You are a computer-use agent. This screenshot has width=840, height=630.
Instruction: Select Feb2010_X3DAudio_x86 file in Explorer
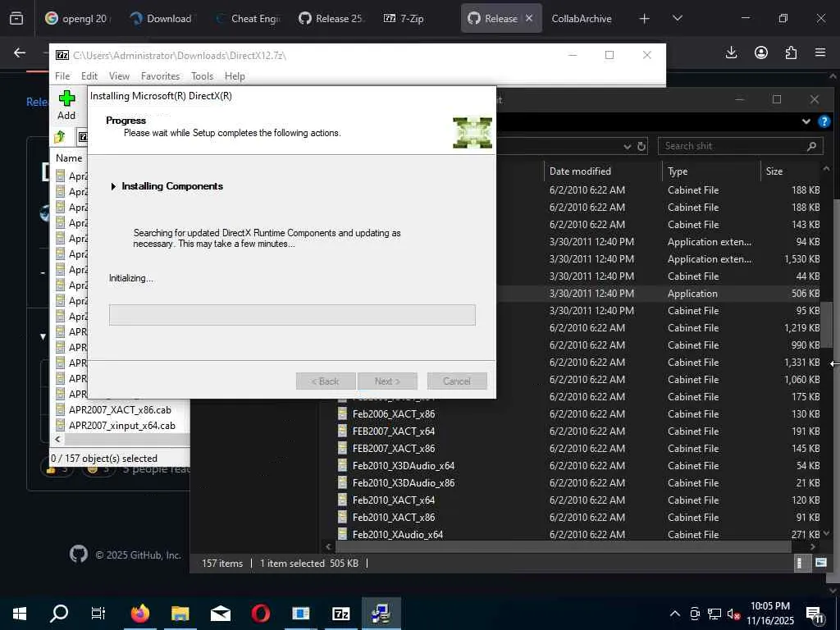coord(403,482)
